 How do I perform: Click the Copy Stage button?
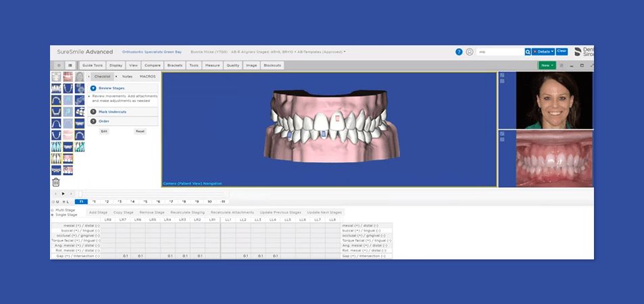click(123, 212)
